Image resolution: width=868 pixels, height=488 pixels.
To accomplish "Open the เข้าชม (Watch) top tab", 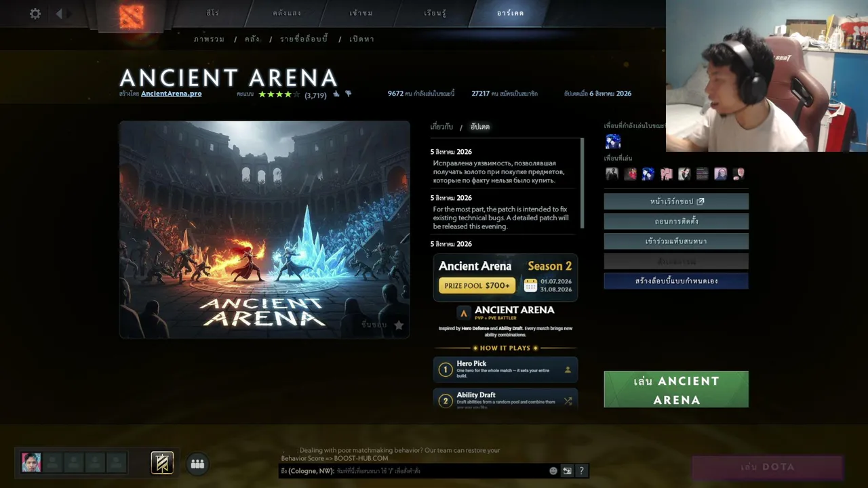I will (361, 13).
